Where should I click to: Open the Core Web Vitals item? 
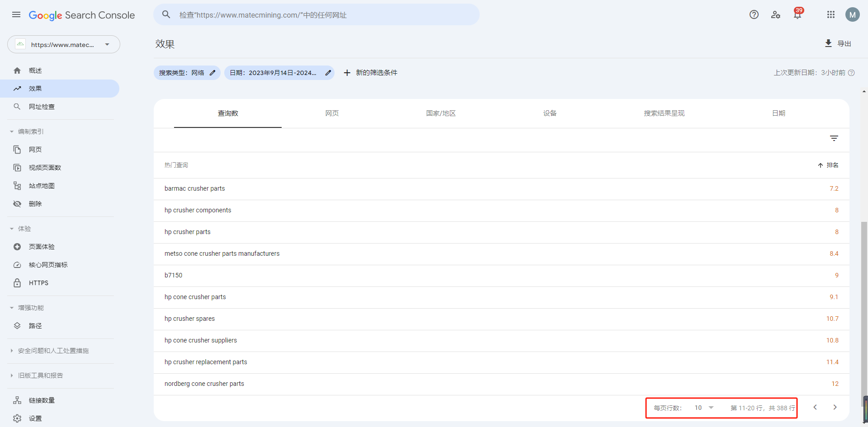tap(60, 265)
